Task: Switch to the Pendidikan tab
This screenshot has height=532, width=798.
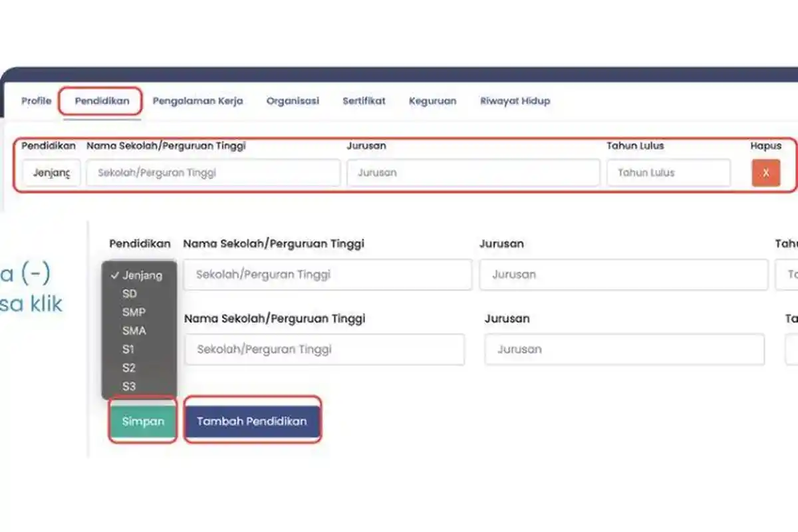Action: pyautogui.click(x=101, y=101)
